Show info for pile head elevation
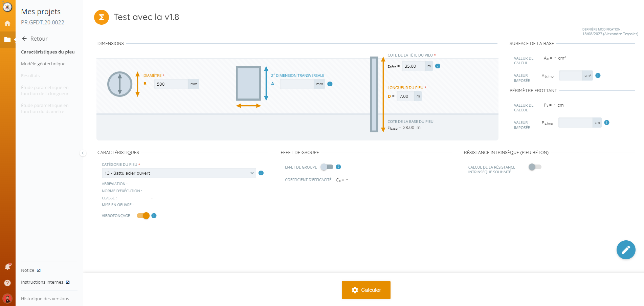This screenshot has height=306, width=644. pyautogui.click(x=438, y=66)
